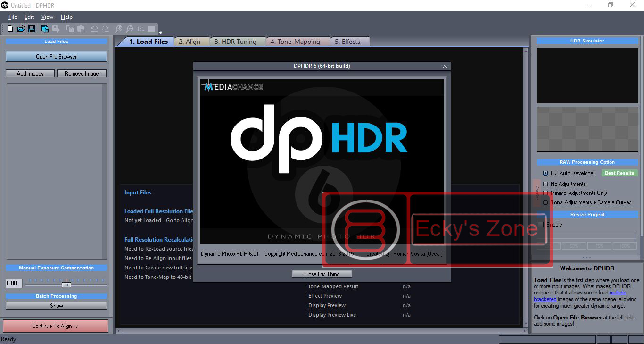
Task: Click the left arrow of horizontal scrollbar
Action: coord(118,331)
